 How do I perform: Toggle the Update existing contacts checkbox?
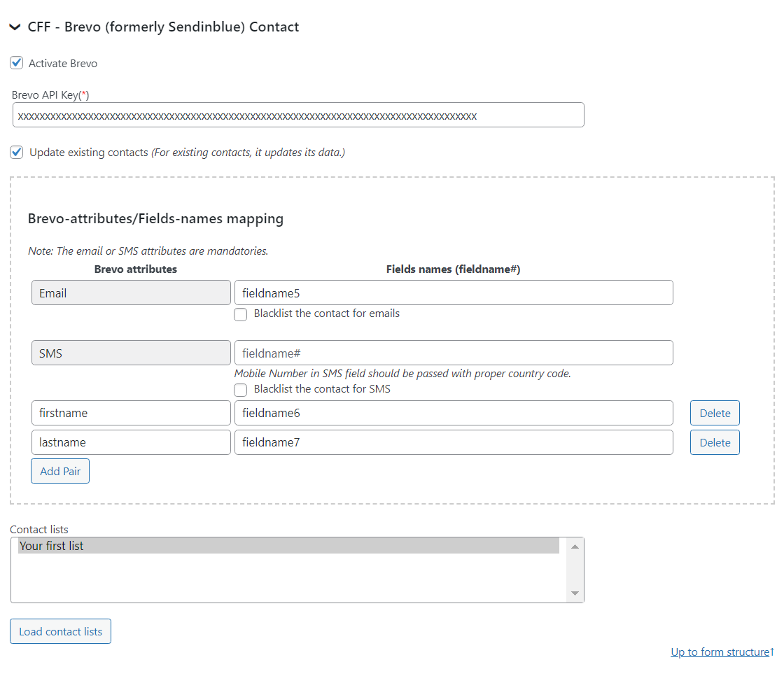click(17, 152)
